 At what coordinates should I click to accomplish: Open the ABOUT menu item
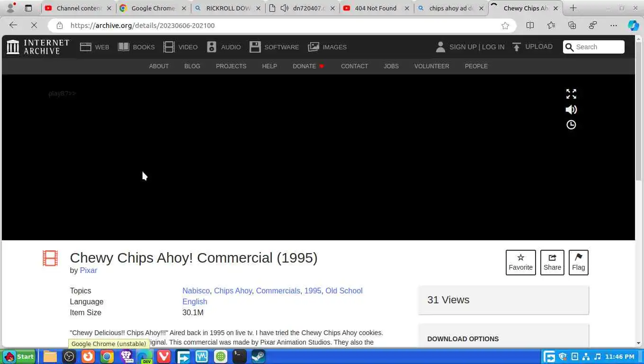(159, 66)
